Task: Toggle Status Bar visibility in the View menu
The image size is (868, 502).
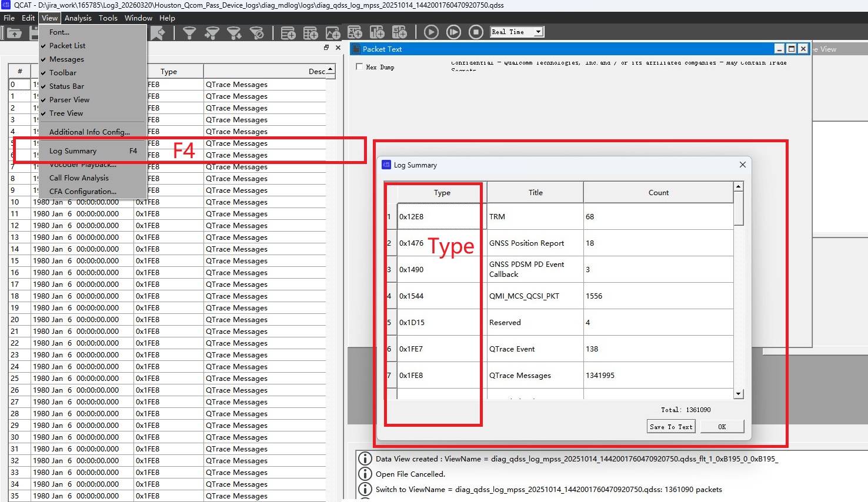Action: [66, 86]
